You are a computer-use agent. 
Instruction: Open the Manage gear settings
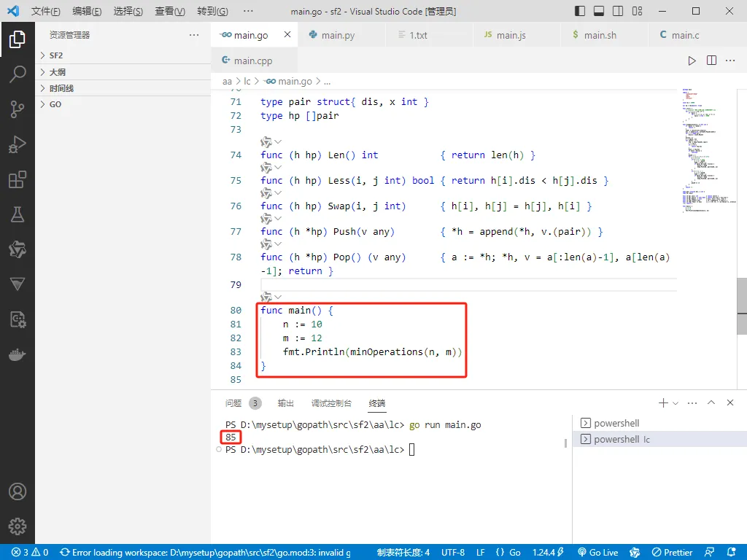pyautogui.click(x=18, y=526)
